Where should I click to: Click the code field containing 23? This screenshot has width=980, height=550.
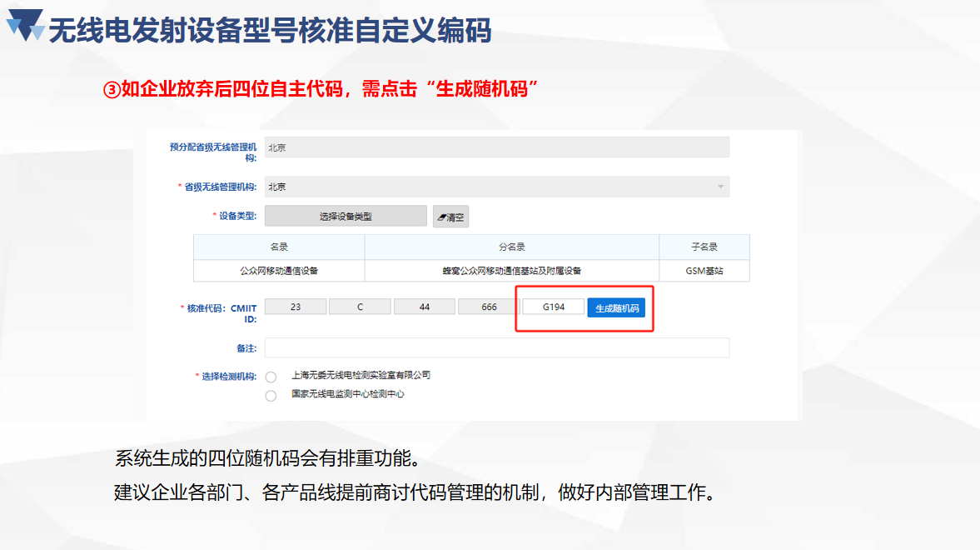pos(296,307)
